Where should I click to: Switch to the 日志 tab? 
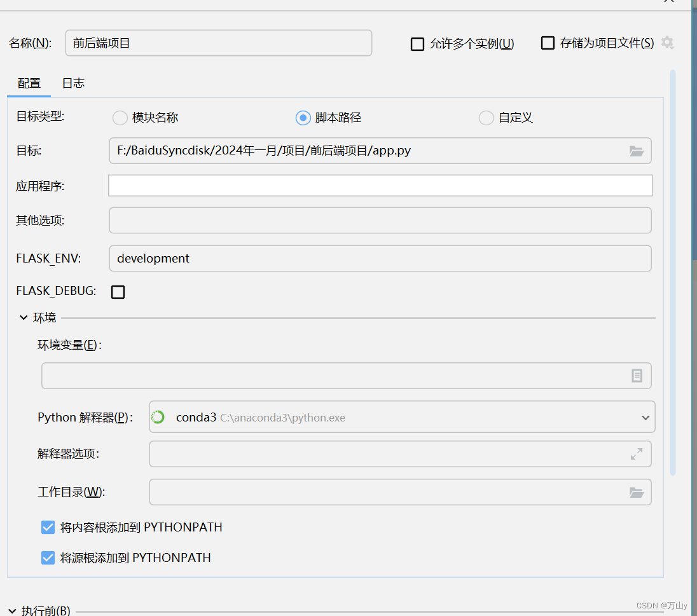(x=72, y=83)
